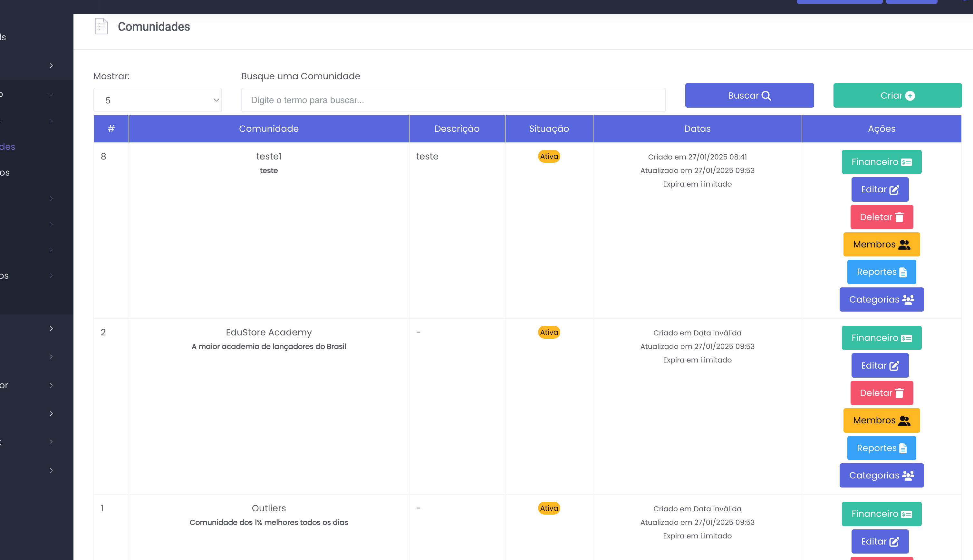This screenshot has height=560, width=973.
Task: Expand the bottom sidebar chevron item
Action: click(x=51, y=470)
